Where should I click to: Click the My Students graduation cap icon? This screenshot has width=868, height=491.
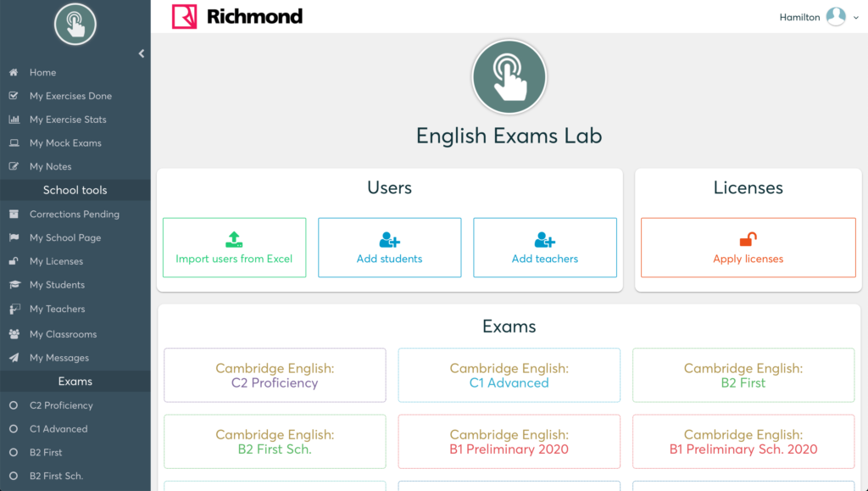14,285
